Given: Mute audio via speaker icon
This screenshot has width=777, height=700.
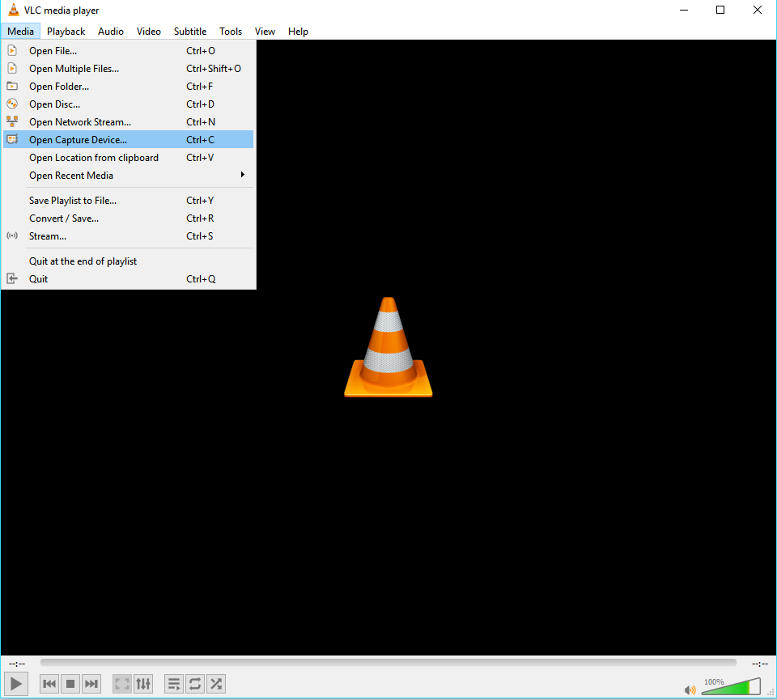Looking at the screenshot, I should pos(690,690).
